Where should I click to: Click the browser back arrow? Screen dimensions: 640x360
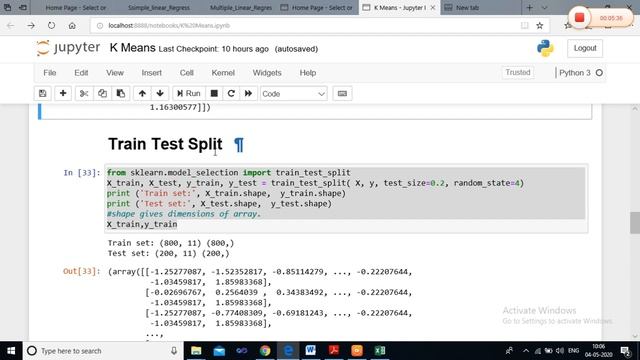[x=11, y=25]
